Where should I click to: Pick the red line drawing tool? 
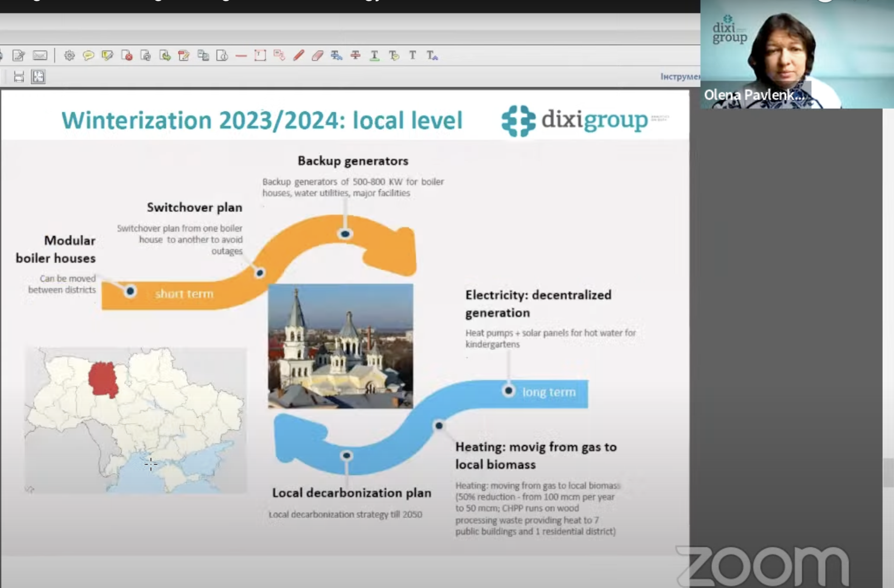[x=241, y=56]
